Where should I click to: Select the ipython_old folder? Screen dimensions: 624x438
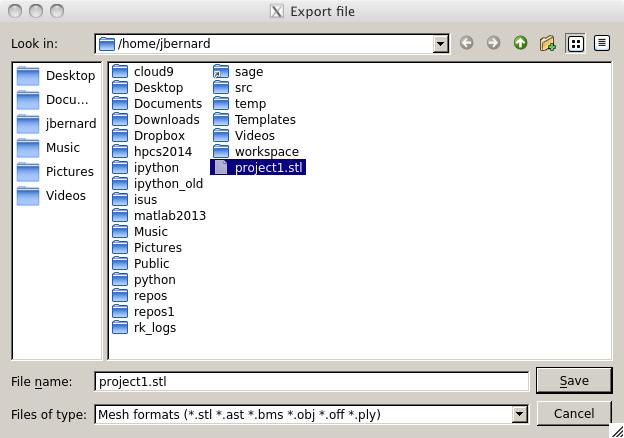coord(157,183)
